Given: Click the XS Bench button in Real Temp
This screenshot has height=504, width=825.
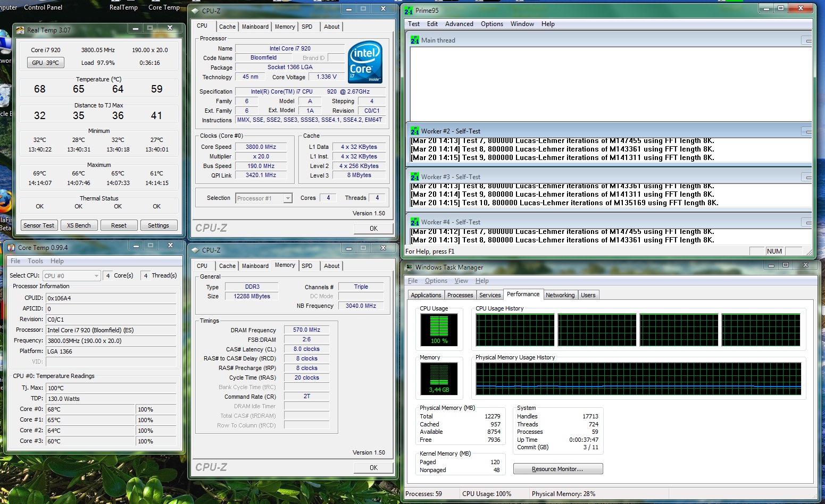Looking at the screenshot, I should point(79,225).
